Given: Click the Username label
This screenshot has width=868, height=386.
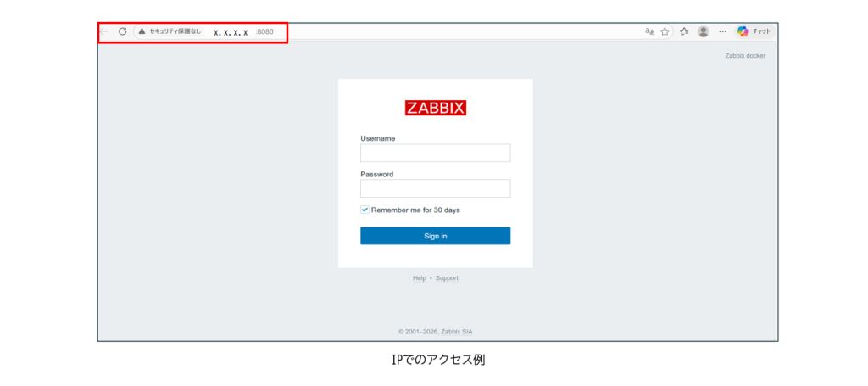Looking at the screenshot, I should 378,138.
